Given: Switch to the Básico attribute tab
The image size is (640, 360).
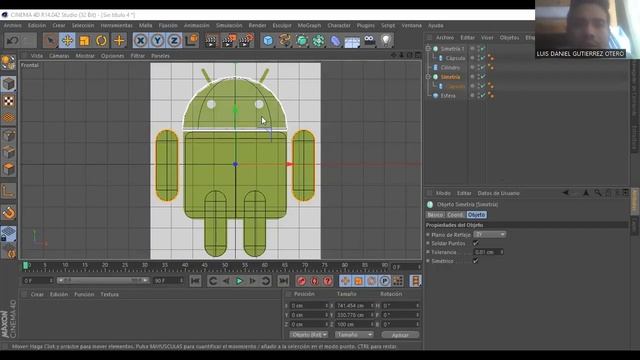Looking at the screenshot, I should pos(435,215).
